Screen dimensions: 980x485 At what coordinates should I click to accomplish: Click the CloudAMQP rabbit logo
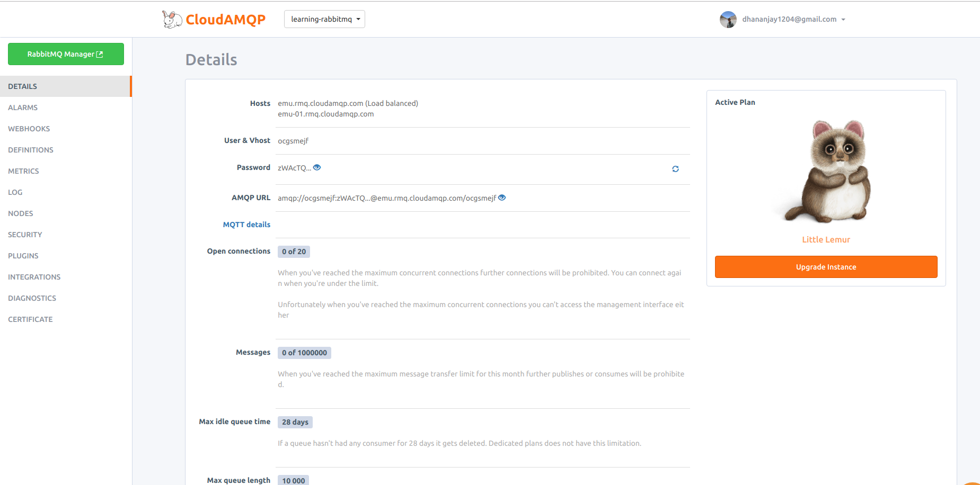click(x=214, y=20)
